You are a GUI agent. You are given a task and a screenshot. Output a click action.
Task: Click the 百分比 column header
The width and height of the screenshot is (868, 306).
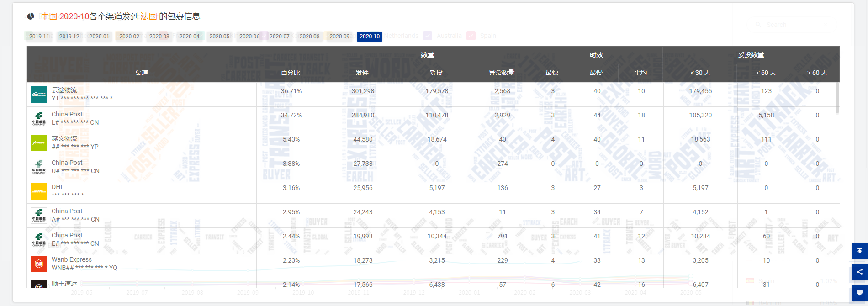tap(291, 73)
